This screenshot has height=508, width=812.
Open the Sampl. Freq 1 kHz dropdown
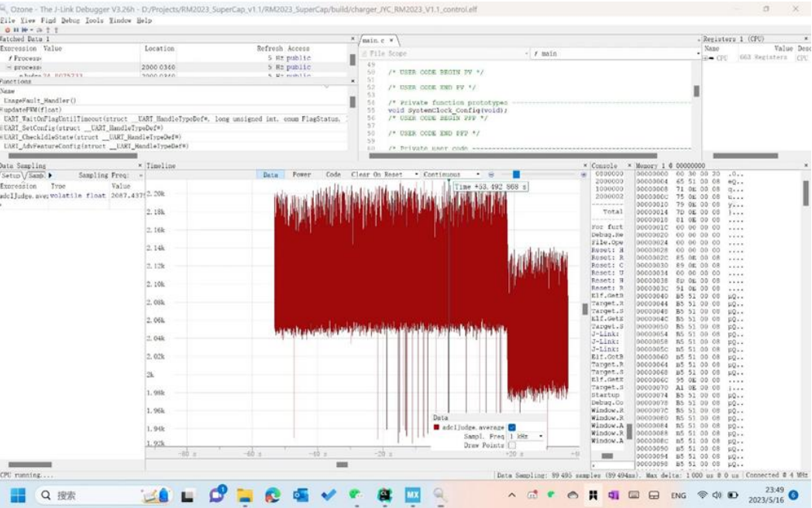pyautogui.click(x=526, y=437)
